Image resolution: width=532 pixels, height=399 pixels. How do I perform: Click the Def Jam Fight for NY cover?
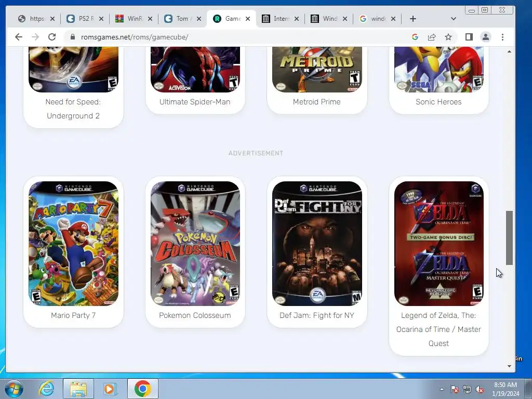tap(317, 243)
